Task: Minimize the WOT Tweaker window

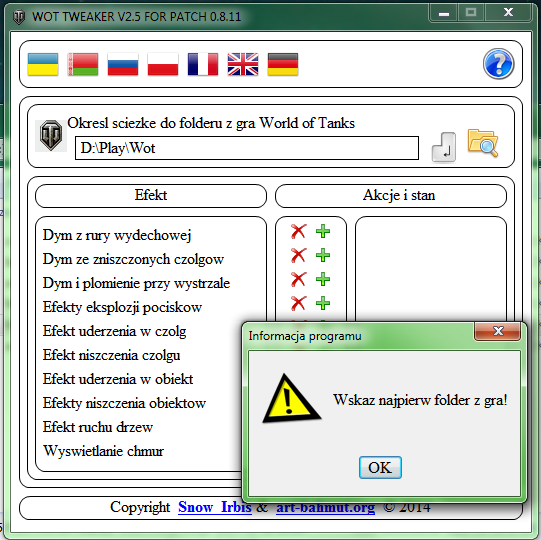Action: click(x=444, y=13)
